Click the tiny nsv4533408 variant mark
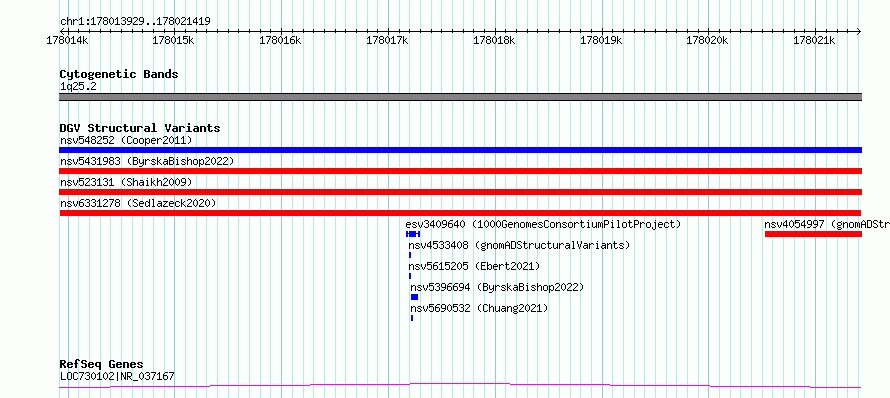Image resolution: width=890 pixels, height=398 pixels. tap(410, 255)
